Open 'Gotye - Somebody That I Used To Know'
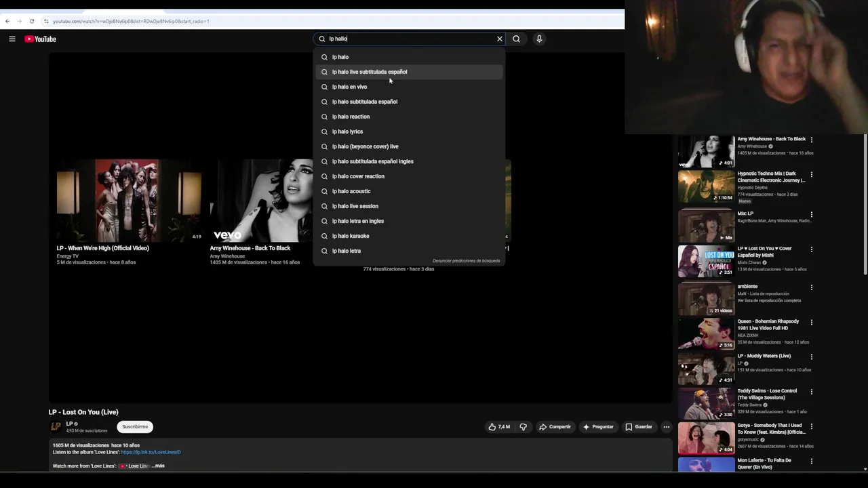The height and width of the screenshot is (488, 868). tap(705, 438)
